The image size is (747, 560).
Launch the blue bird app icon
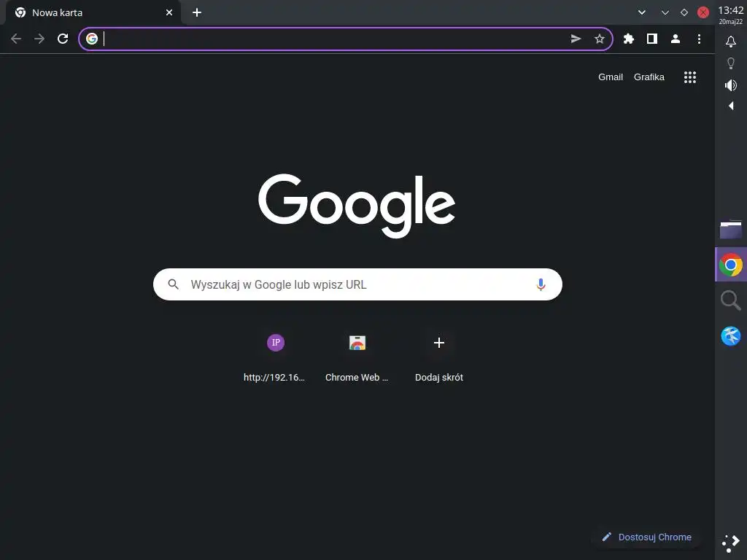[731, 335]
